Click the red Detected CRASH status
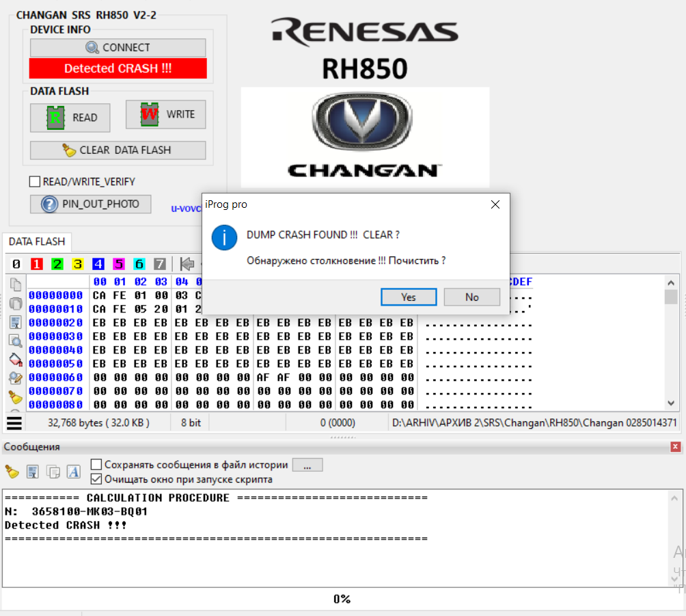Image resolution: width=686 pixels, height=616 pixels. point(118,68)
